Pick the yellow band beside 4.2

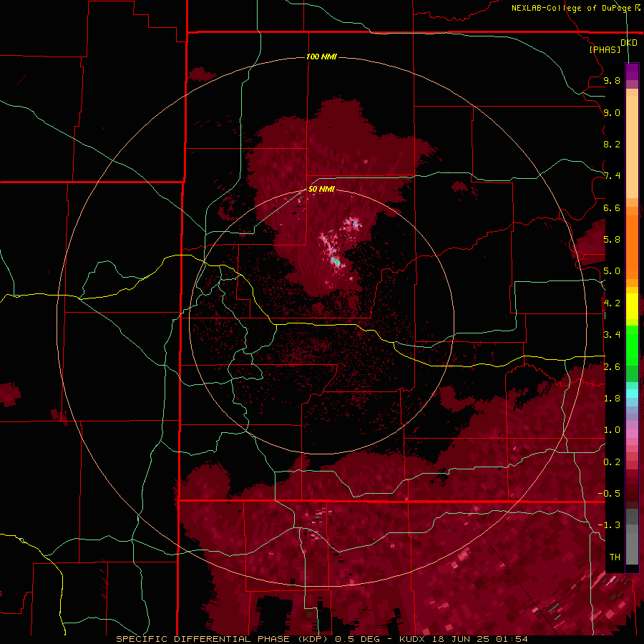[632, 306]
